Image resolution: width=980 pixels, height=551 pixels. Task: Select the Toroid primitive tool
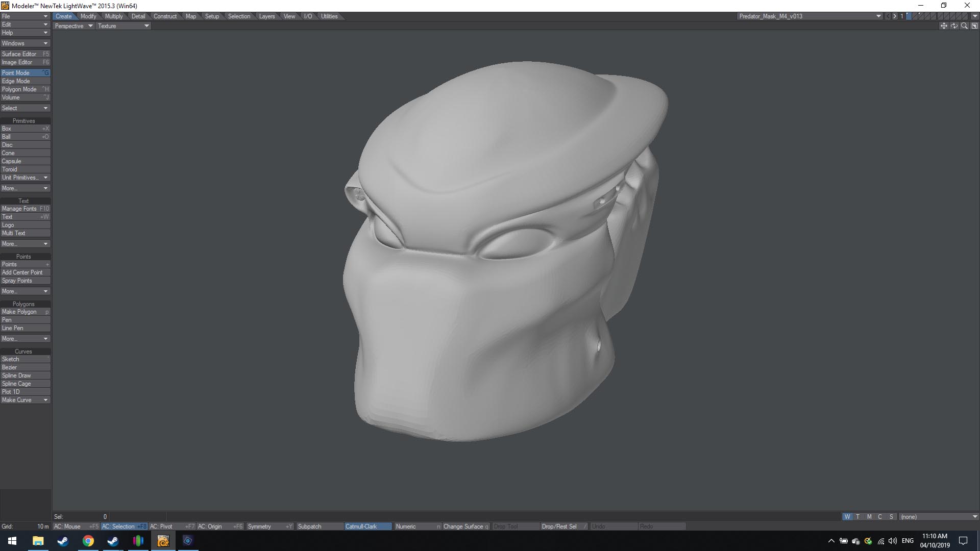pyautogui.click(x=25, y=169)
